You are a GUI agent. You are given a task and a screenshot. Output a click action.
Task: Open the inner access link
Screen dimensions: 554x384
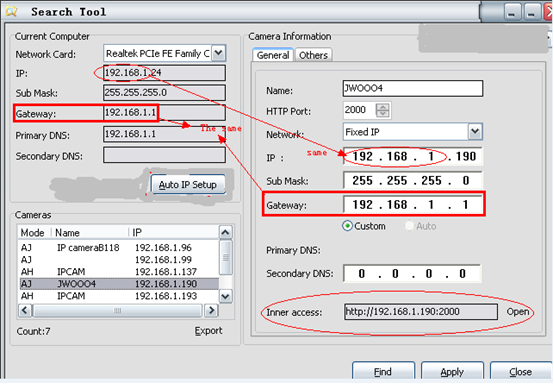click(x=518, y=312)
